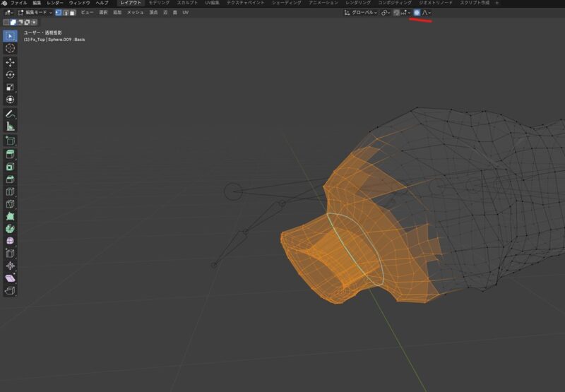Select the Bevel tool

click(10, 179)
